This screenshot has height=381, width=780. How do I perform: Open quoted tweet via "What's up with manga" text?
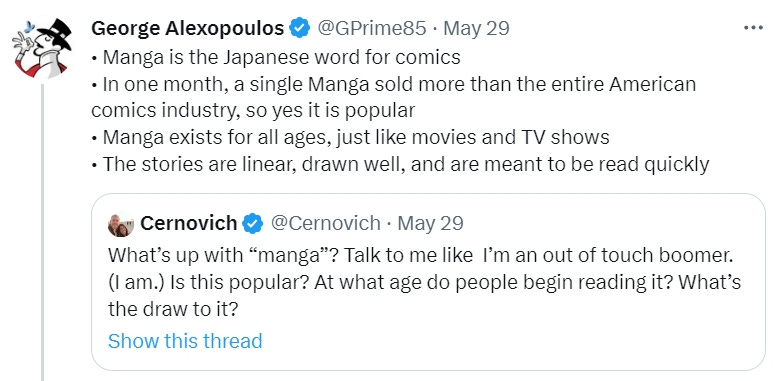point(421,256)
